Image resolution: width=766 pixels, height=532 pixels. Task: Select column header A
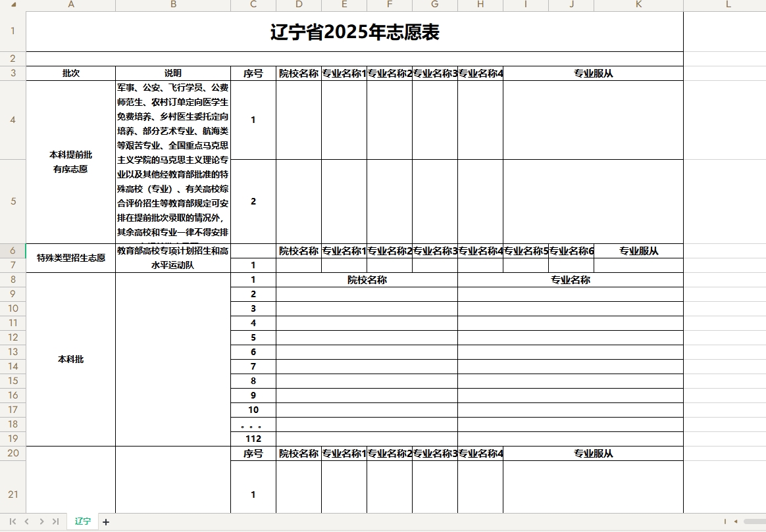coord(71,5)
